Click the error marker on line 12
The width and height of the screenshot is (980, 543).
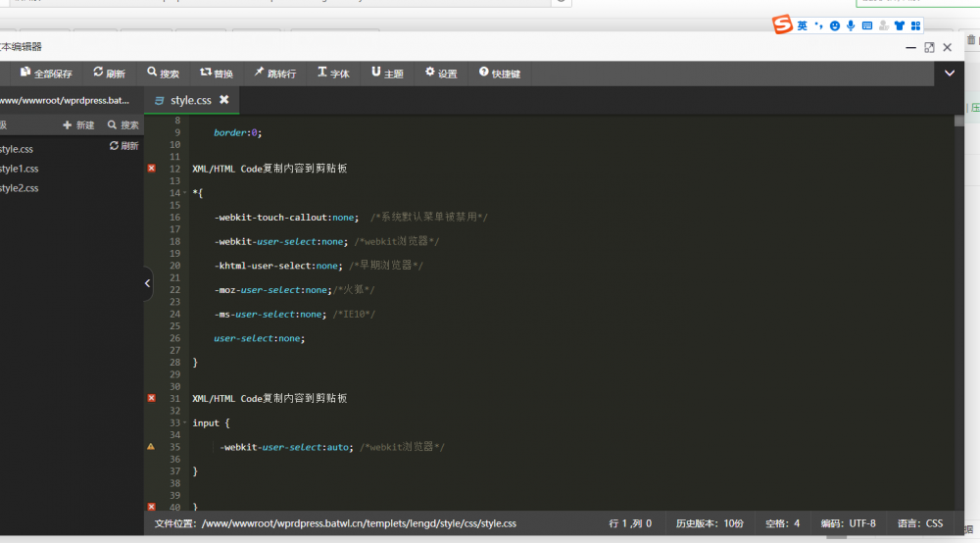pyautogui.click(x=151, y=168)
